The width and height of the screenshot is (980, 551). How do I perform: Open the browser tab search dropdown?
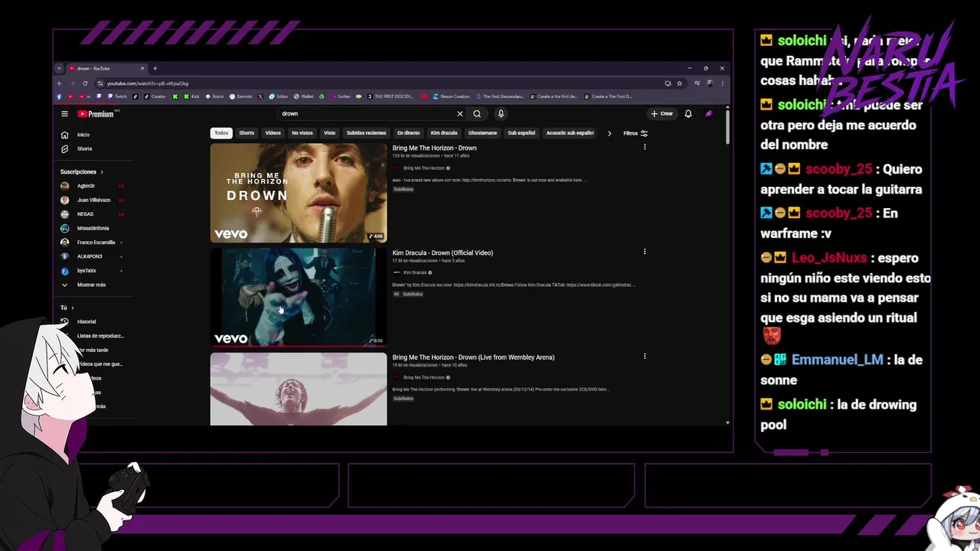(x=59, y=68)
